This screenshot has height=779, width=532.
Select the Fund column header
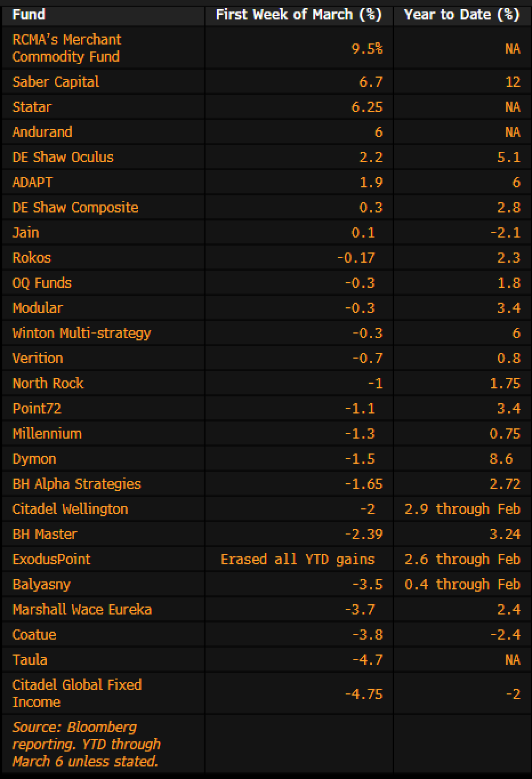29,14
